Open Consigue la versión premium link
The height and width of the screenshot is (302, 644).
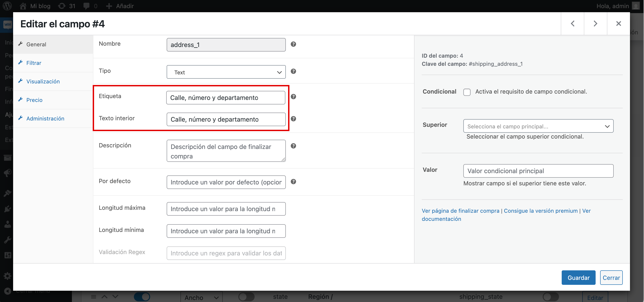(540, 211)
